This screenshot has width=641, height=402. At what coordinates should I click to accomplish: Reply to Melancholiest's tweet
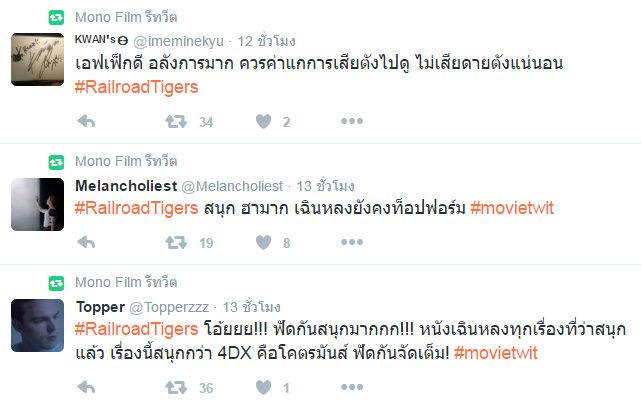[86, 241]
